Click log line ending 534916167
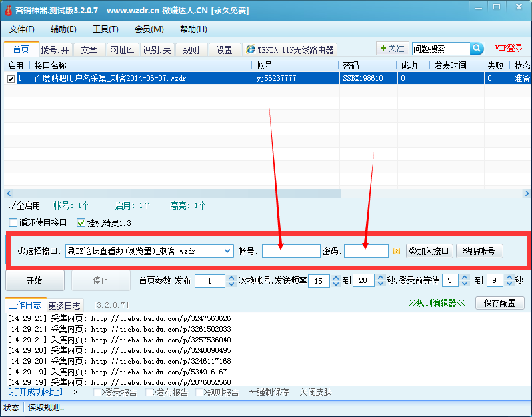Viewport: 532px width, 417px height. coord(117,372)
